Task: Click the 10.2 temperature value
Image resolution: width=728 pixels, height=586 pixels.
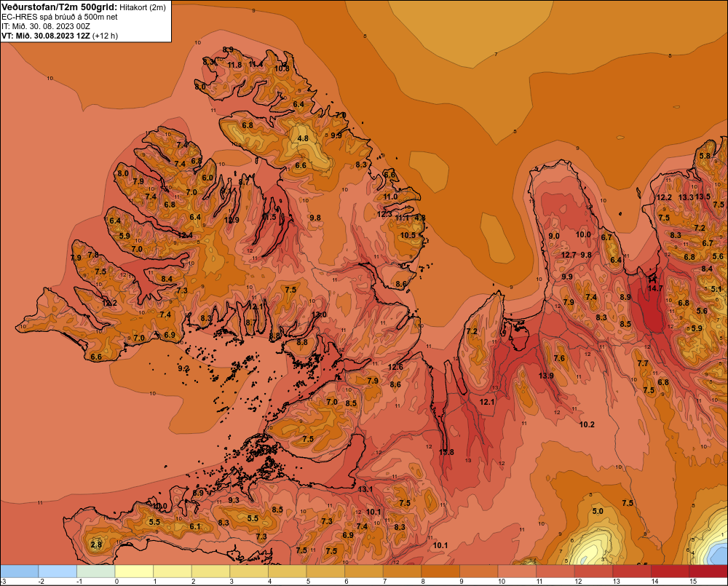Action: 587,424
